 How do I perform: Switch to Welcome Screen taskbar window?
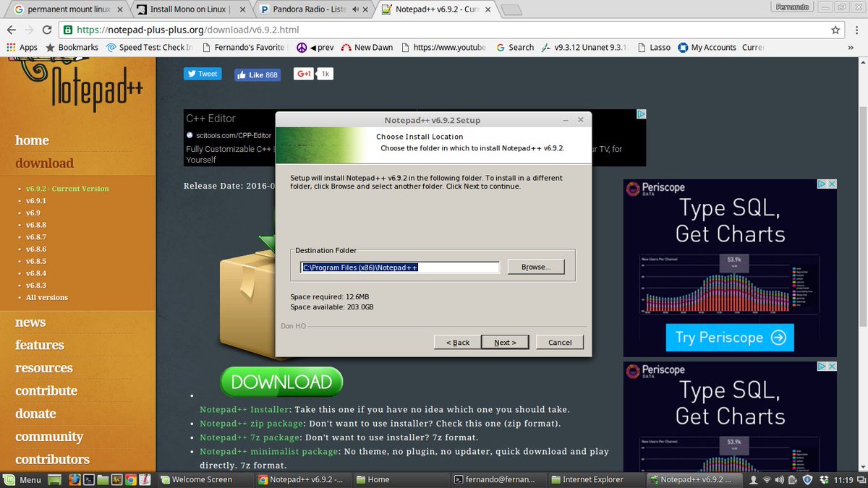tap(207, 479)
